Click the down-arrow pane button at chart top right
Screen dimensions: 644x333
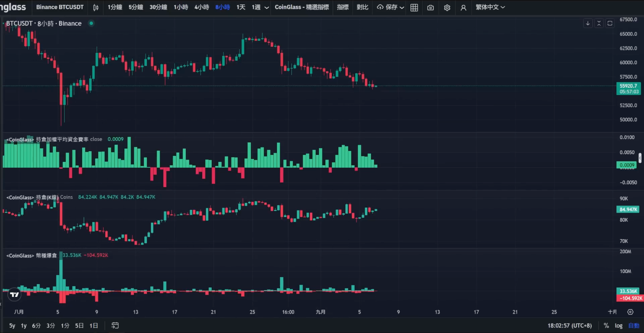[588, 23]
